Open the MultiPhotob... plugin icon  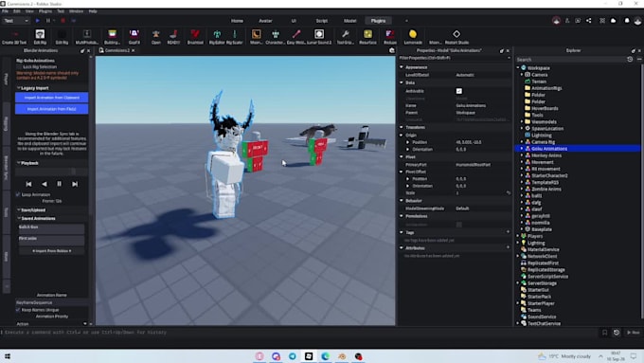(x=87, y=36)
